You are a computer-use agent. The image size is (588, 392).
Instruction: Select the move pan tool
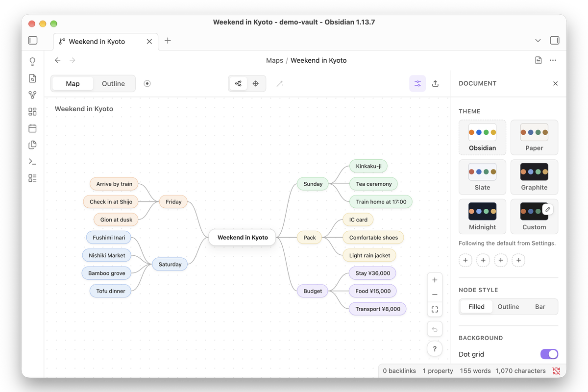tap(256, 84)
